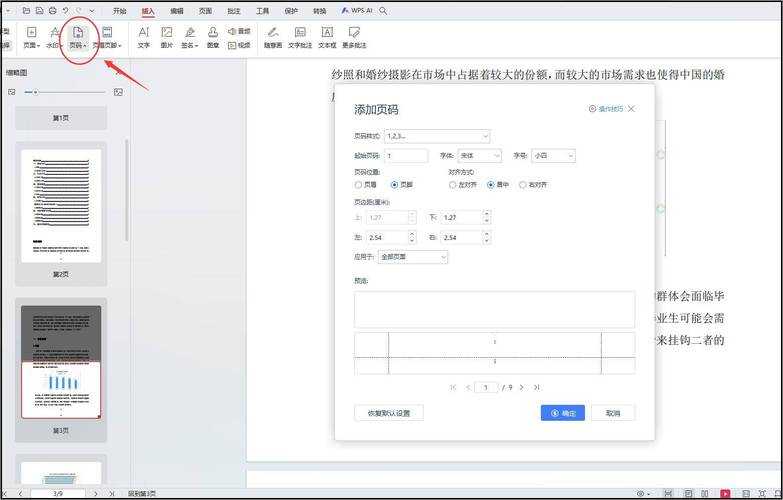Screen dimensions: 783x500
Task: Click the 图章 stamp tool
Action: (213, 38)
